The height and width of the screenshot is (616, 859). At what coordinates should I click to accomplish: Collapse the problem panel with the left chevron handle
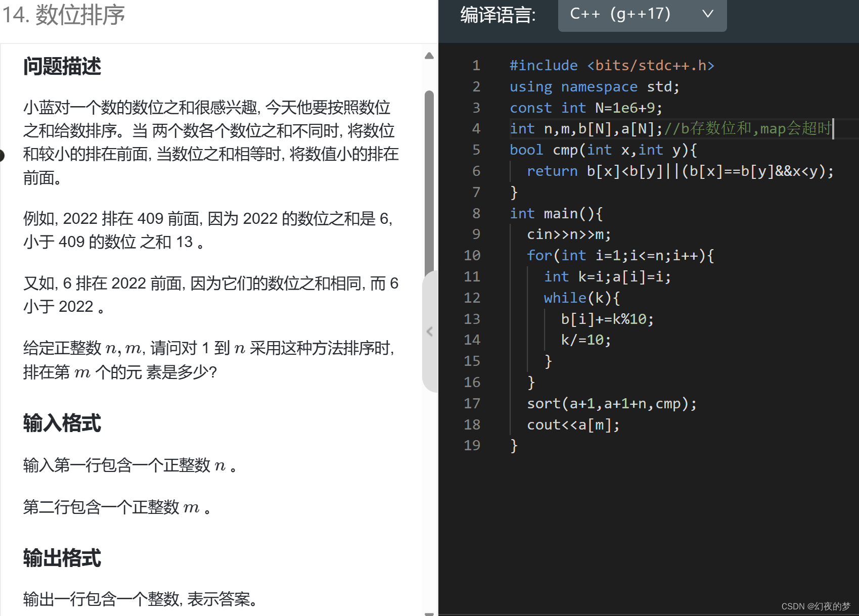430,331
